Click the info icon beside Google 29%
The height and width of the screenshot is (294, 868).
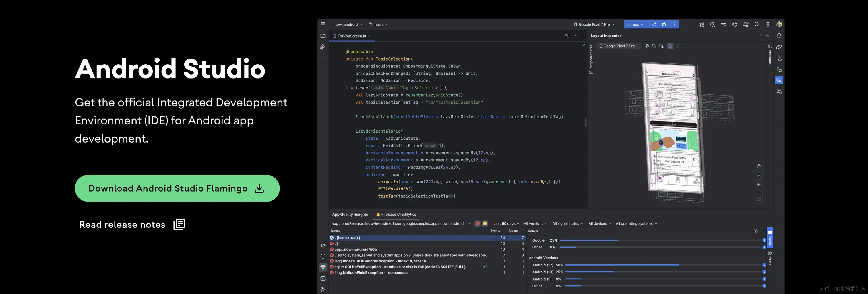(x=764, y=240)
